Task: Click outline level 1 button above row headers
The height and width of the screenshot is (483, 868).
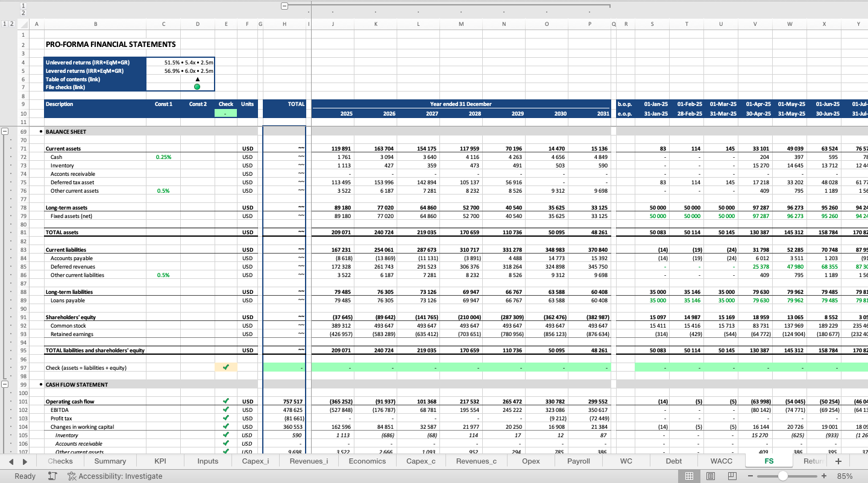Action: point(4,23)
